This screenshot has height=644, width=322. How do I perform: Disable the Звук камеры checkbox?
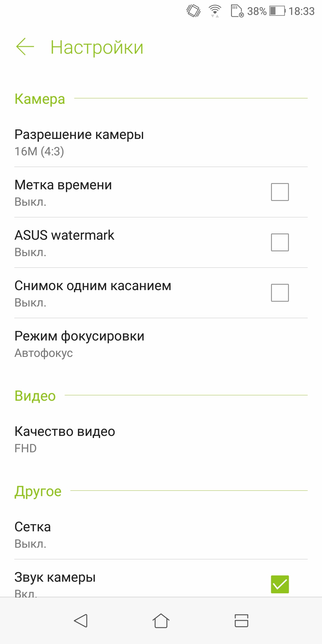(x=280, y=584)
